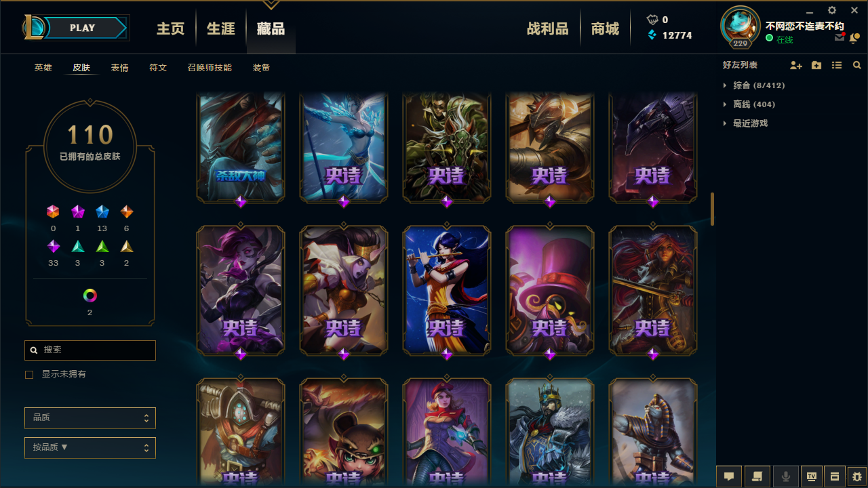Open notifications bell icon
Image resolution: width=868 pixels, height=488 pixels.
[854, 38]
